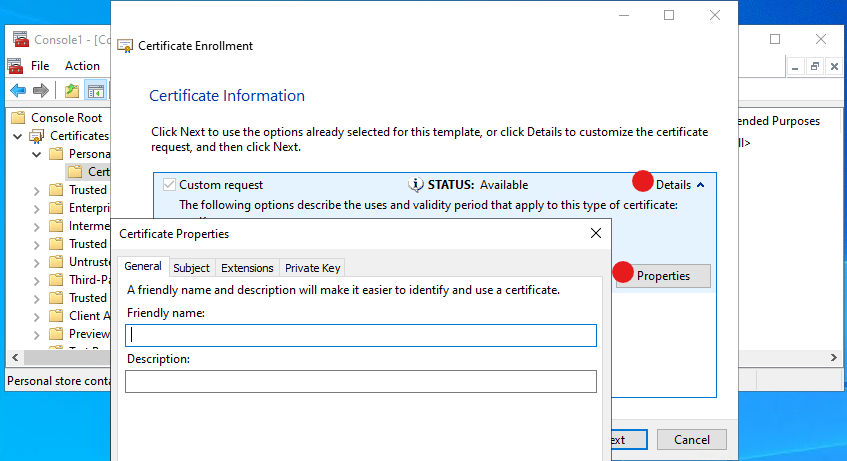
Task: Expand the Untrusted node in tree
Action: pos(36,263)
